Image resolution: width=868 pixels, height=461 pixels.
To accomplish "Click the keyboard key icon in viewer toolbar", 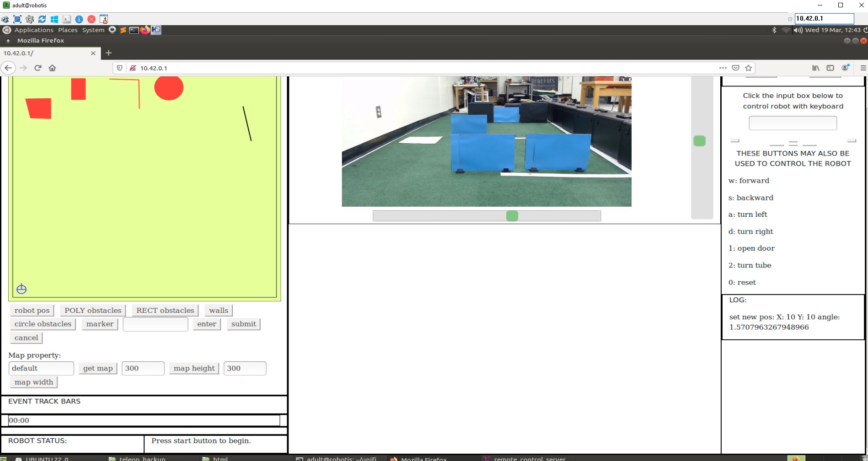I will click(67, 19).
